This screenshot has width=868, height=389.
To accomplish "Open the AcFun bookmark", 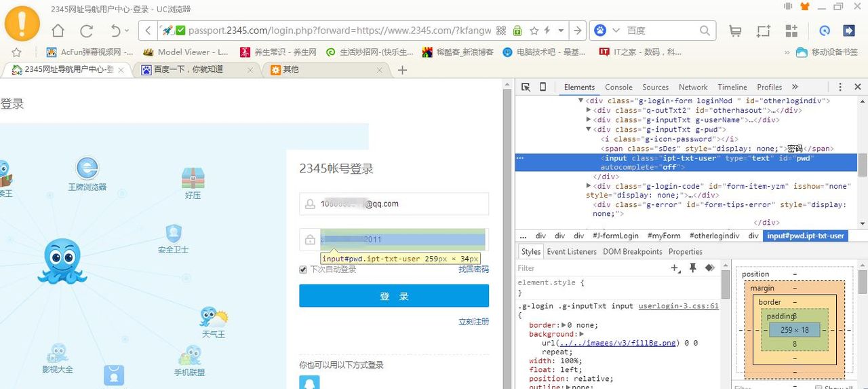I will coord(90,52).
